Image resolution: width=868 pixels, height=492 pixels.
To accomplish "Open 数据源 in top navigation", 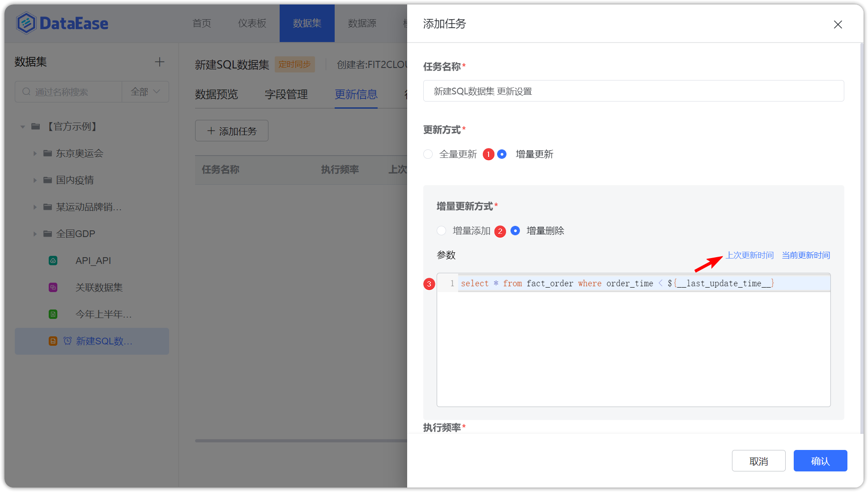I will (x=362, y=23).
